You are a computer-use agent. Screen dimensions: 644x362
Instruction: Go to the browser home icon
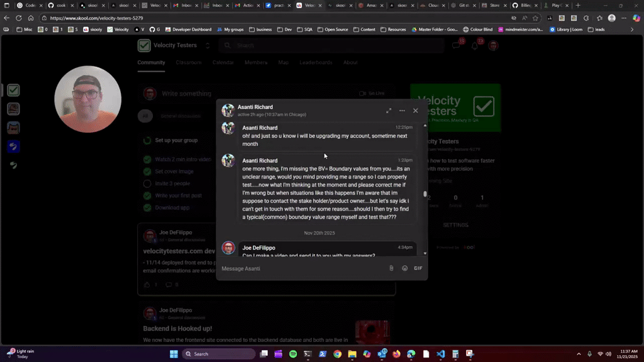[31, 18]
